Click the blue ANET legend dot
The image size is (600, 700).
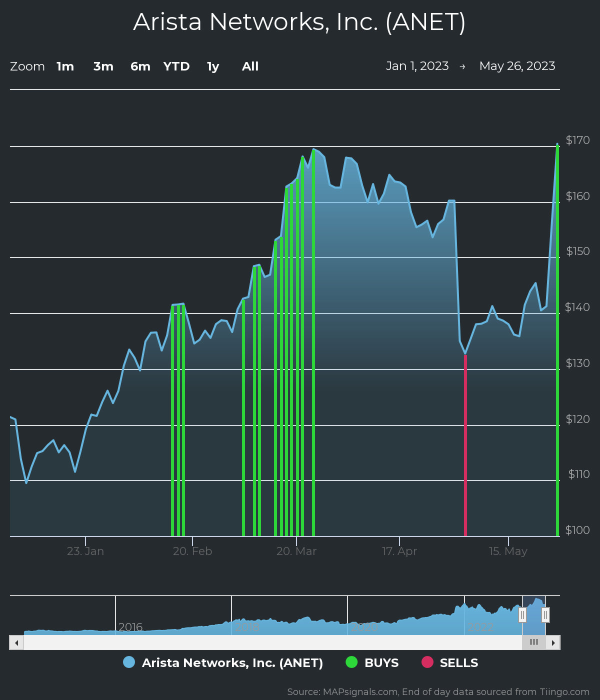pos(129,662)
